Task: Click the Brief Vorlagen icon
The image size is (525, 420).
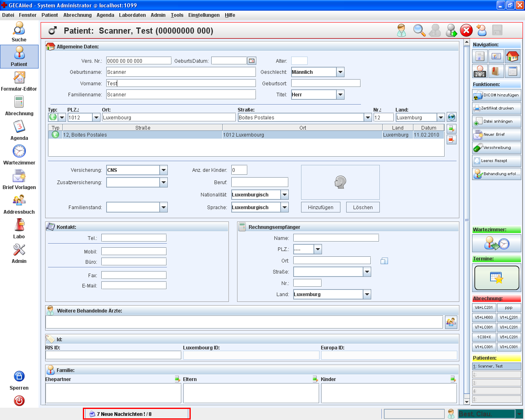Action: tap(19, 176)
